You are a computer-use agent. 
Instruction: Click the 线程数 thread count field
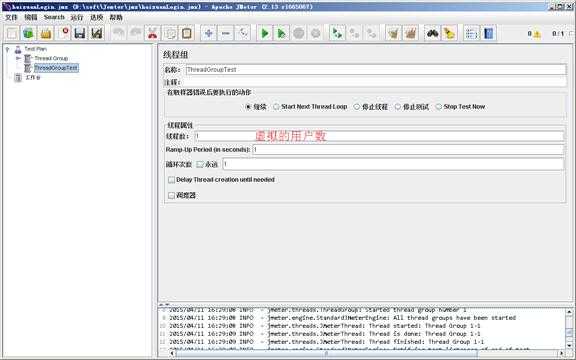point(379,136)
